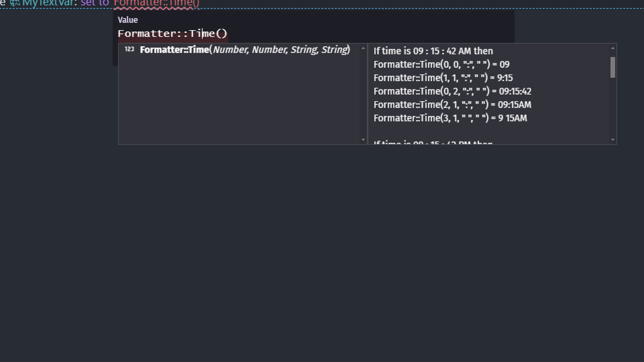Click the example line resulting in 09:15:42
Image resolution: width=644 pixels, height=362 pixels.
(452, 91)
